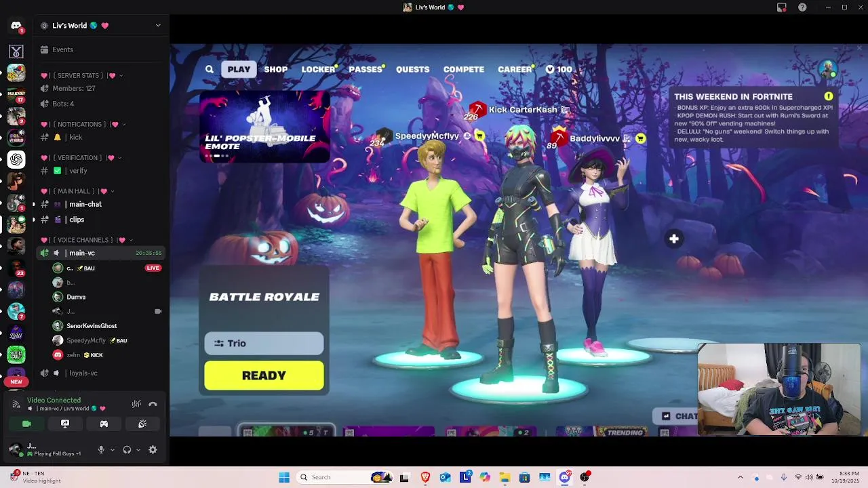The width and height of the screenshot is (868, 488).
Task: Open the Fortnite CHAT button
Action: click(x=675, y=416)
